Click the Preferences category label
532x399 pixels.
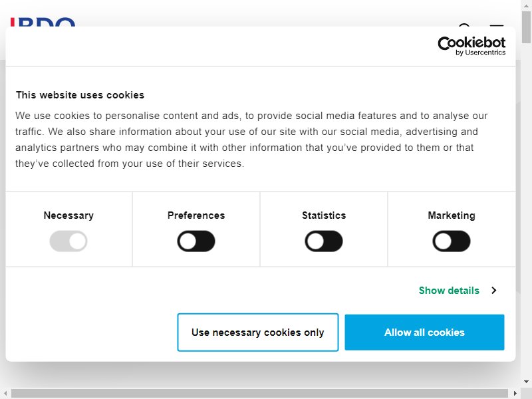pyautogui.click(x=196, y=215)
